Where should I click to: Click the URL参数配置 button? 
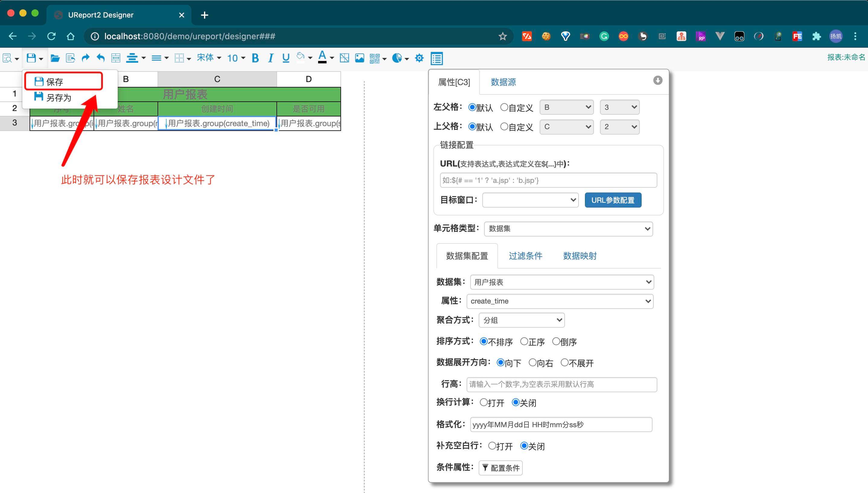point(612,200)
